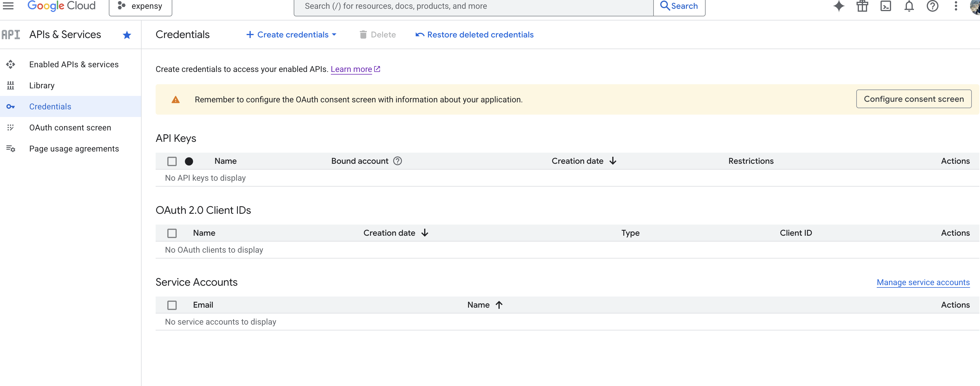Open the expensy project picker
Viewport: 980px width, 386px height.
[140, 6]
